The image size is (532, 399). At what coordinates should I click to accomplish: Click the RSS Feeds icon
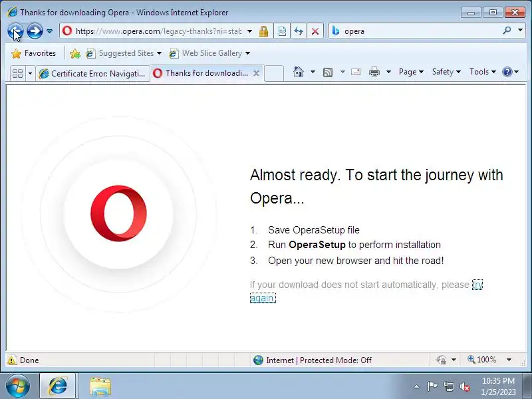click(328, 72)
